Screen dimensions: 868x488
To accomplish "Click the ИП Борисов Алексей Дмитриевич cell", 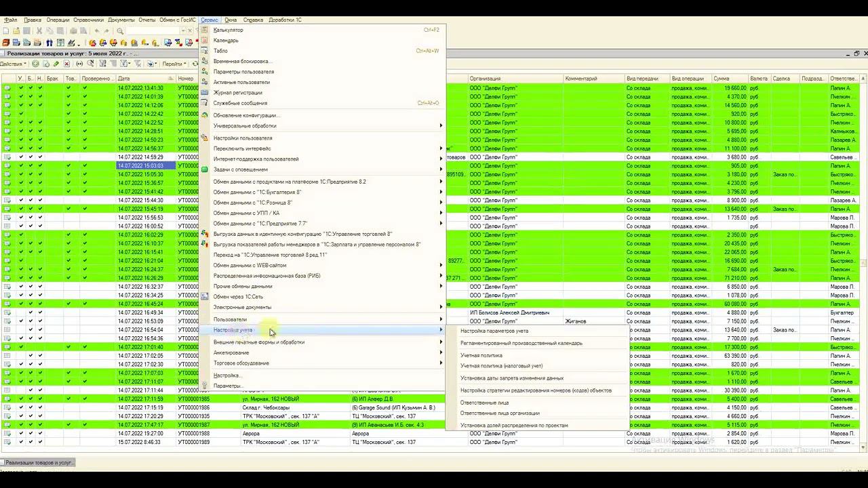I will pos(515,312).
